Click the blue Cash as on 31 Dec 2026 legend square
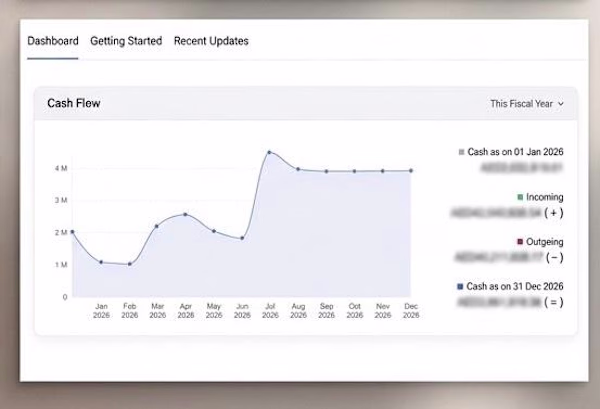 coord(460,286)
